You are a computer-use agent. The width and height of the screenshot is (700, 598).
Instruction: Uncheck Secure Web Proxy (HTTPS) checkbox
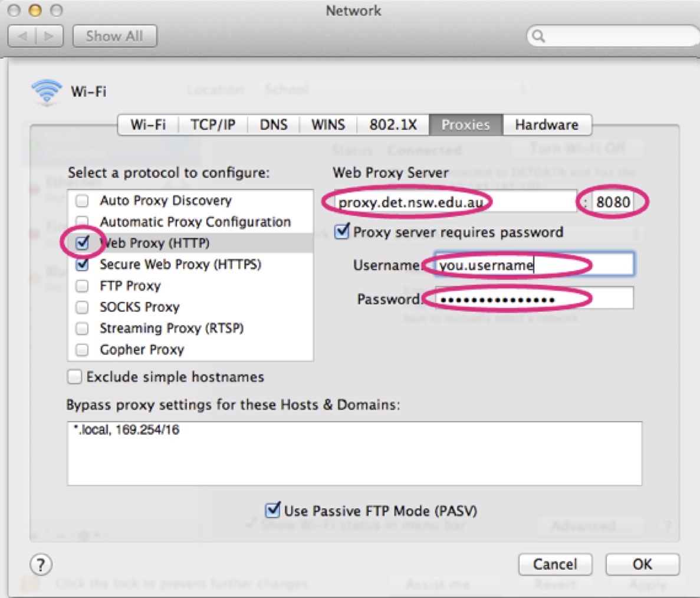83,264
